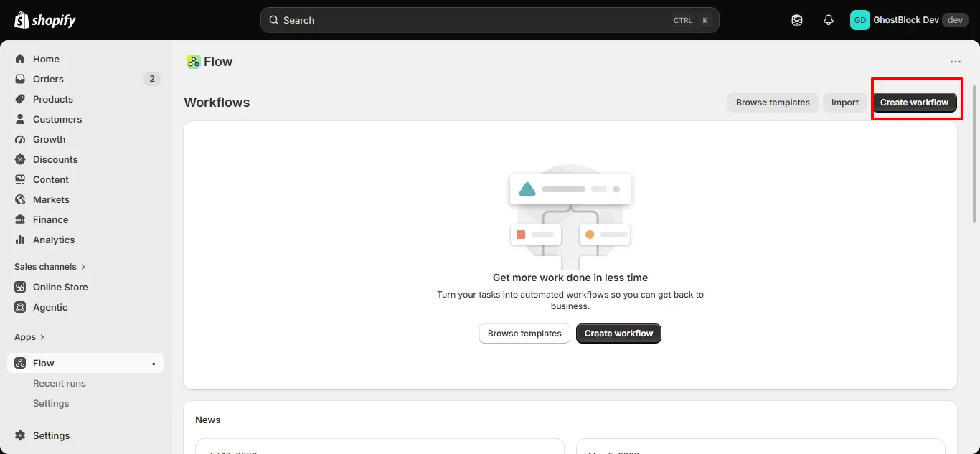Click the Orders count badge 2
This screenshot has height=454, width=980.
click(151, 79)
